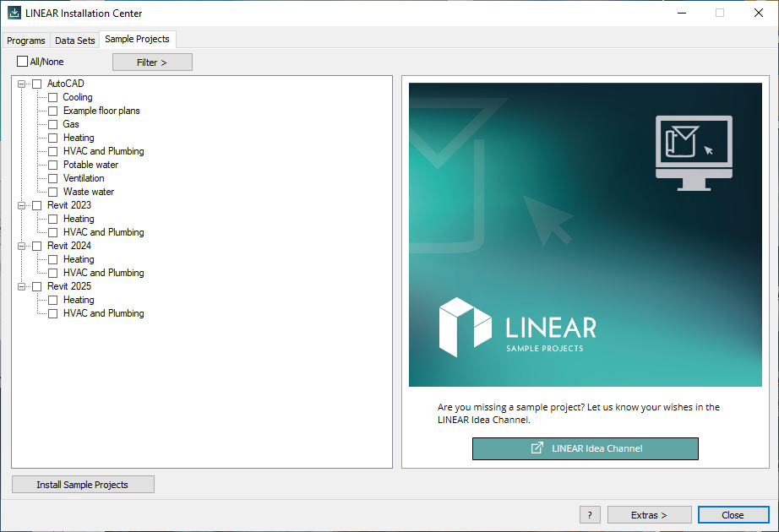
Task: Select the Revit 2024 tree label
Action: pyautogui.click(x=69, y=246)
